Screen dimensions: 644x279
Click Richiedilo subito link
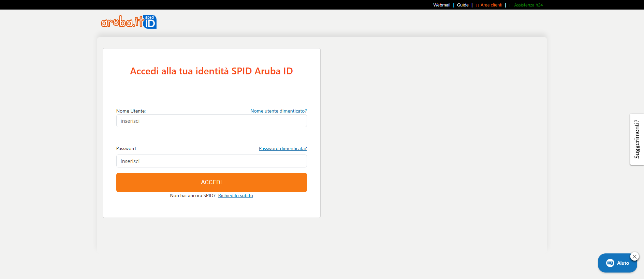coord(236,195)
